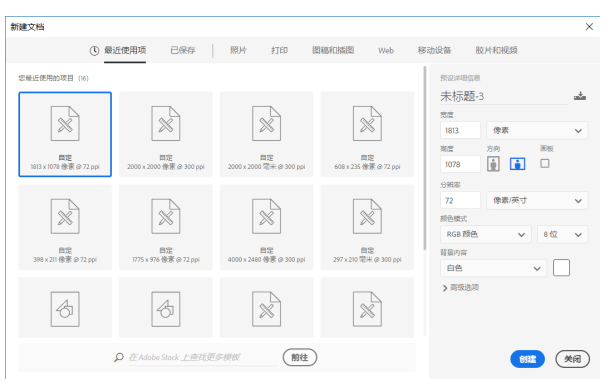Select the 1813 x 1078 像素 preset

tap(65, 134)
